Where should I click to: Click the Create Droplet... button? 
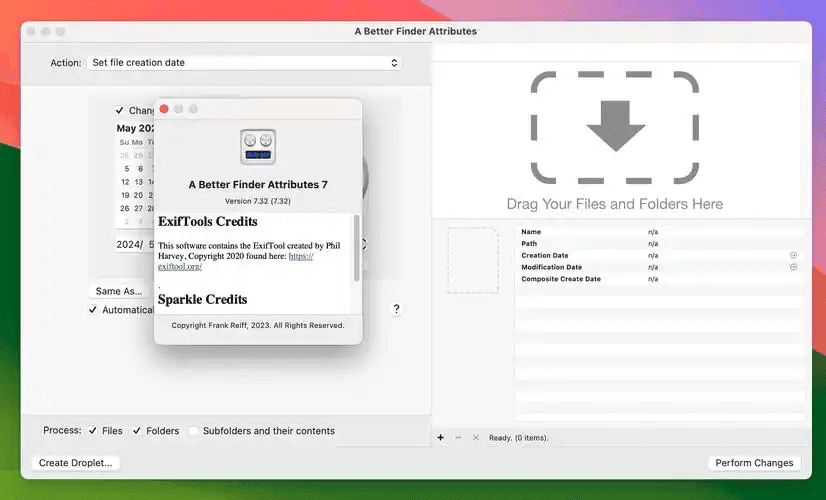pyautogui.click(x=76, y=463)
